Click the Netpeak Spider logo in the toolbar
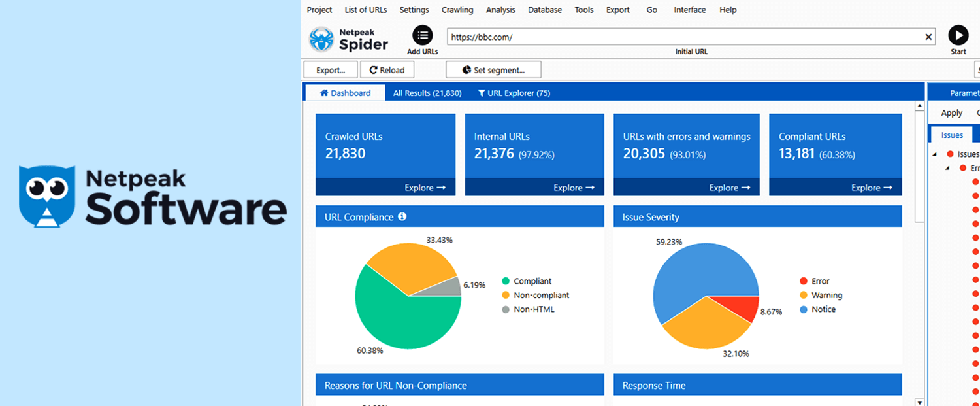 click(x=349, y=39)
